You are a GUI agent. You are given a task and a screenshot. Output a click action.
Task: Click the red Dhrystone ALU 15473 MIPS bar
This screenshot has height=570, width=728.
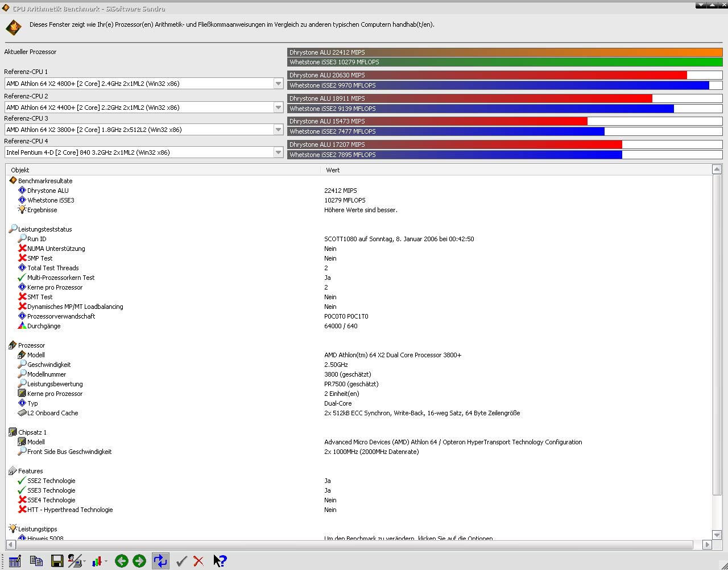(x=437, y=121)
